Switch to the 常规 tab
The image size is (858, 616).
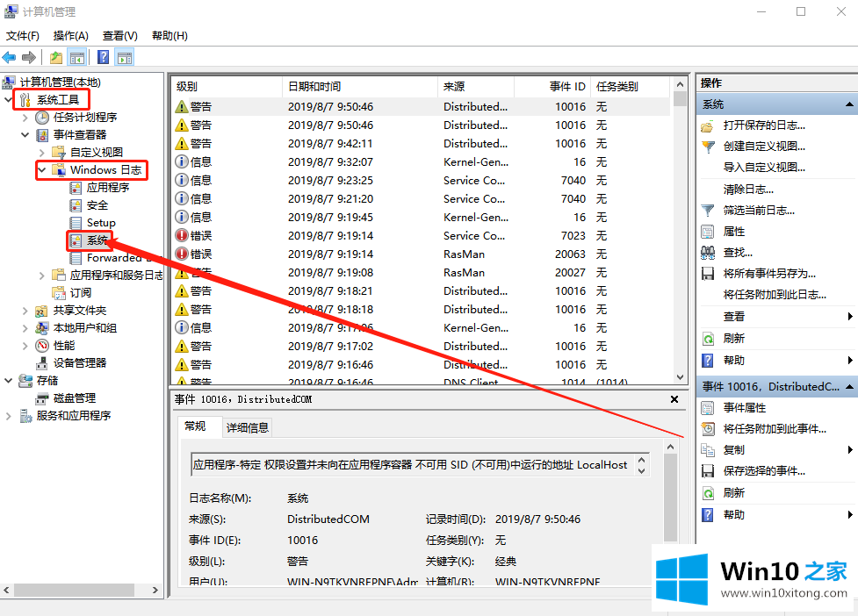(195, 426)
